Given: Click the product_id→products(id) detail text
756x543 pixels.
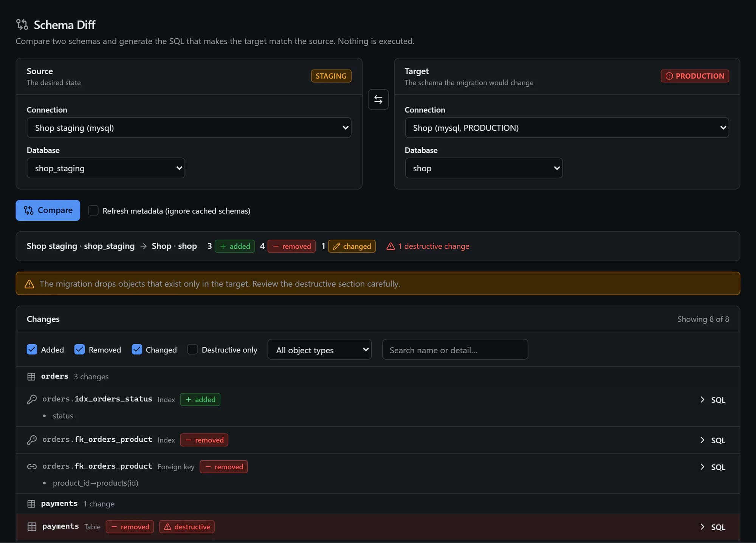Looking at the screenshot, I should pos(96,483).
